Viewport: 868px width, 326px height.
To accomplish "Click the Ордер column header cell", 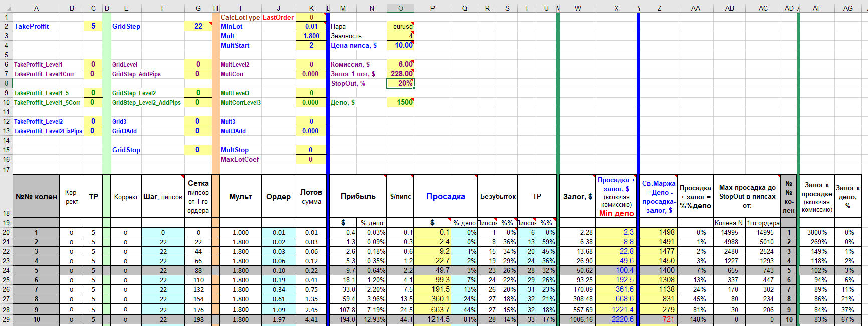I will coord(279,196).
